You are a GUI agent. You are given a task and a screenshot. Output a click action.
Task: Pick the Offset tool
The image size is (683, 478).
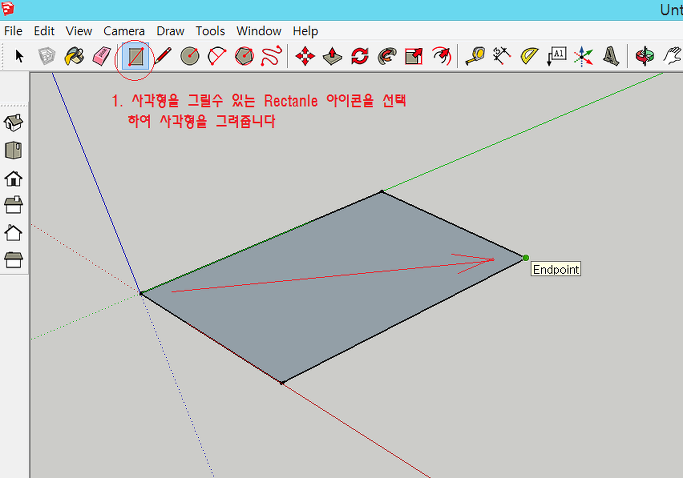441,56
